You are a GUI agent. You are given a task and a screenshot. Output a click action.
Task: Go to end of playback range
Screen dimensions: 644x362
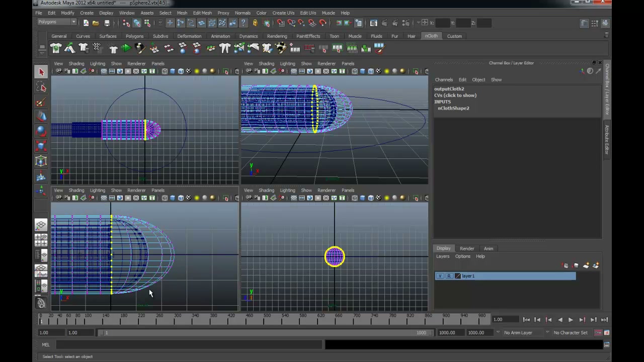click(x=604, y=320)
